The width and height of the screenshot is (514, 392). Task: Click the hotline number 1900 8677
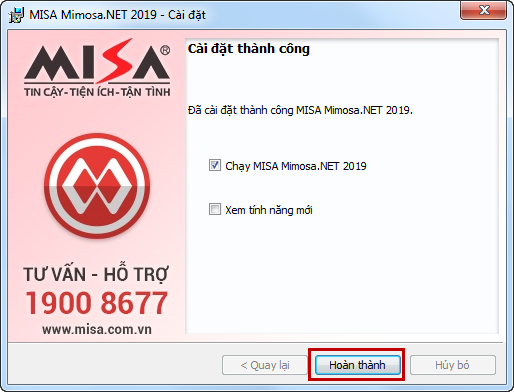coord(97,303)
